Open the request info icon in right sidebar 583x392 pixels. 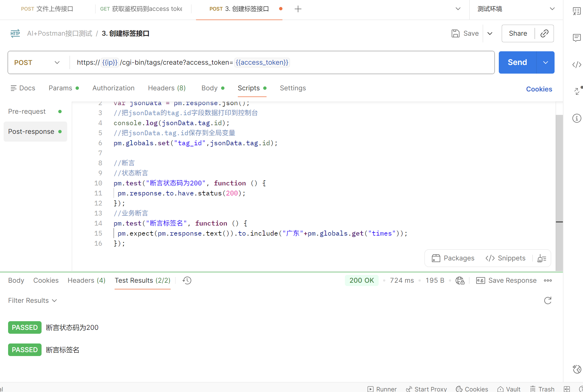(x=577, y=118)
